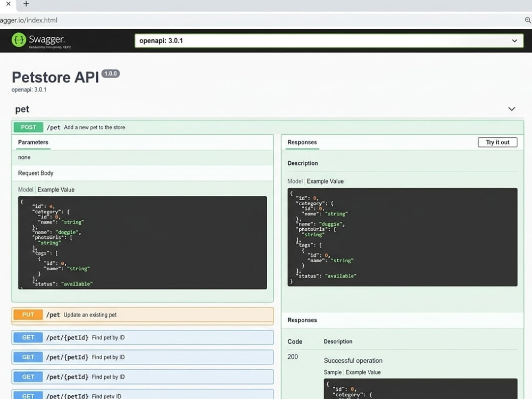Switch to Model under Request Body
Image resolution: width=532 pixels, height=399 pixels.
coord(26,190)
